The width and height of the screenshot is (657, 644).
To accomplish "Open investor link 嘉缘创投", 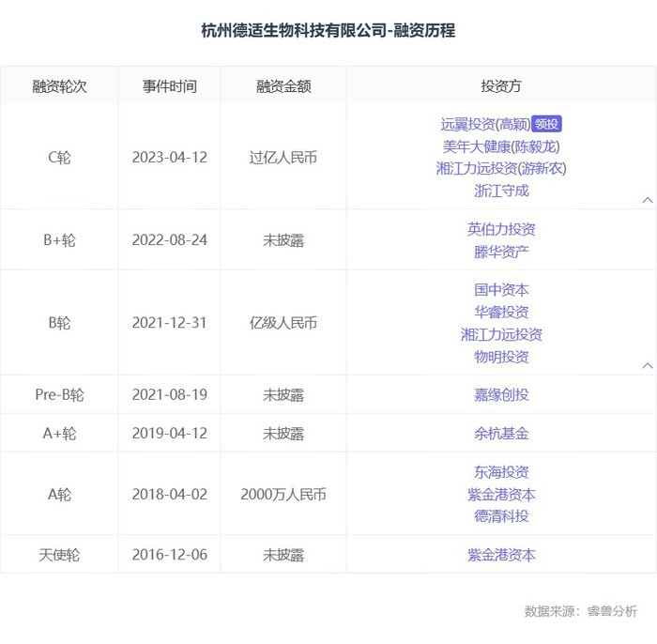I will tap(501, 394).
